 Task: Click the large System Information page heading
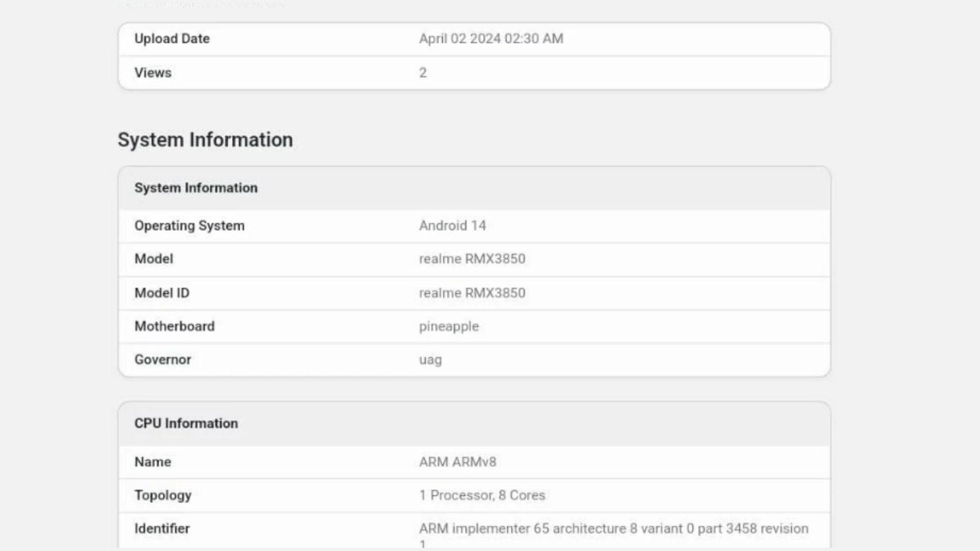[205, 140]
